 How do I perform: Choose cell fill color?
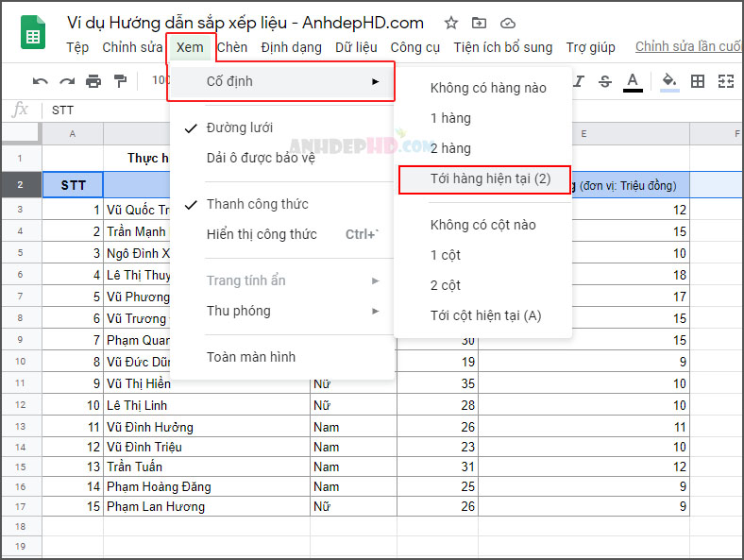click(669, 81)
